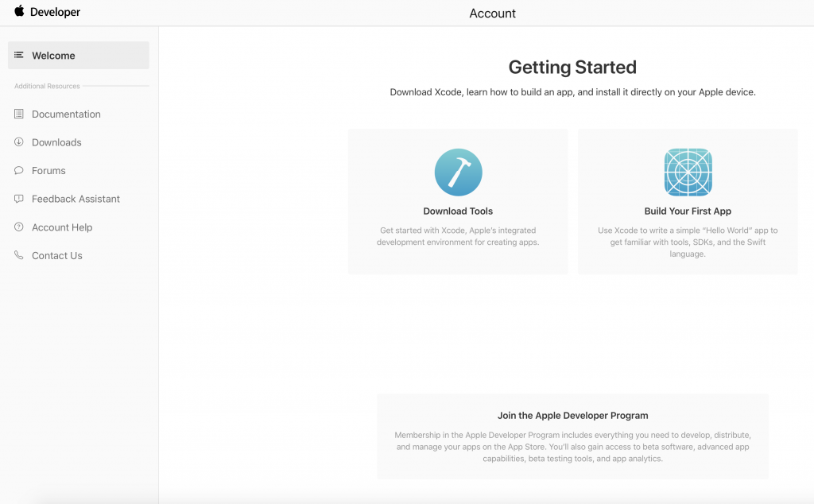Click the 'Membership in the Apple Developer Program' paragraph
Viewport: 814px width, 504px height.
[x=572, y=447]
